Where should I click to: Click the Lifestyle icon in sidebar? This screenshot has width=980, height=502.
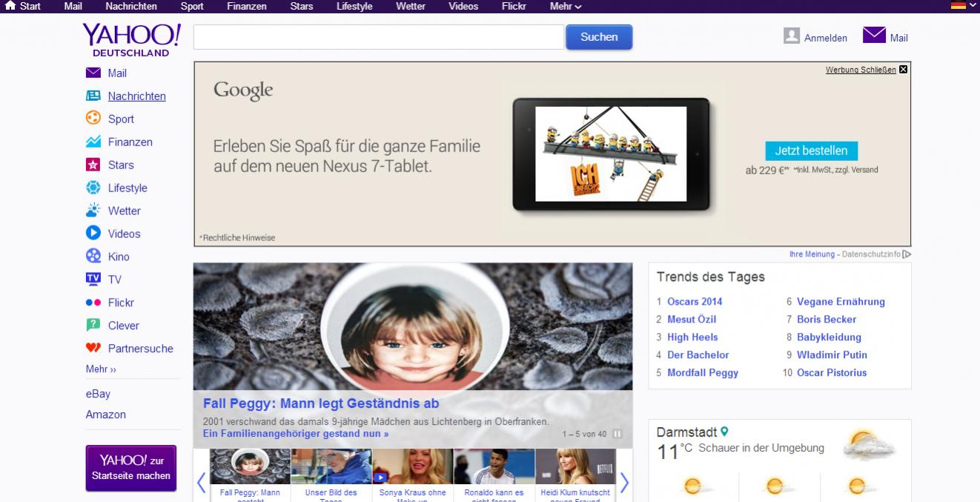pyautogui.click(x=93, y=188)
